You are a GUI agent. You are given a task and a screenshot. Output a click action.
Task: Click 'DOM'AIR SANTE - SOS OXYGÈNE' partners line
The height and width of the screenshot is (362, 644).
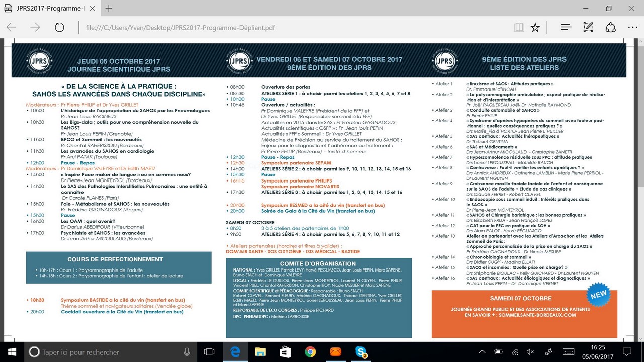point(293,252)
